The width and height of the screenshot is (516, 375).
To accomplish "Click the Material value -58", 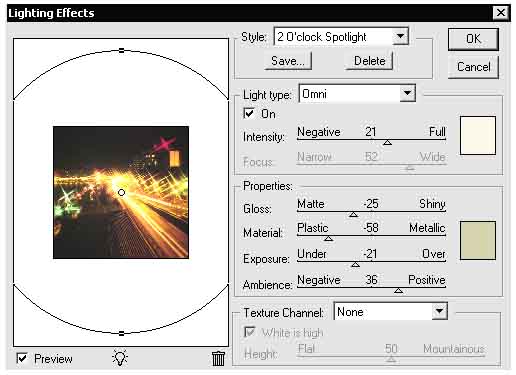I will click(x=371, y=228).
